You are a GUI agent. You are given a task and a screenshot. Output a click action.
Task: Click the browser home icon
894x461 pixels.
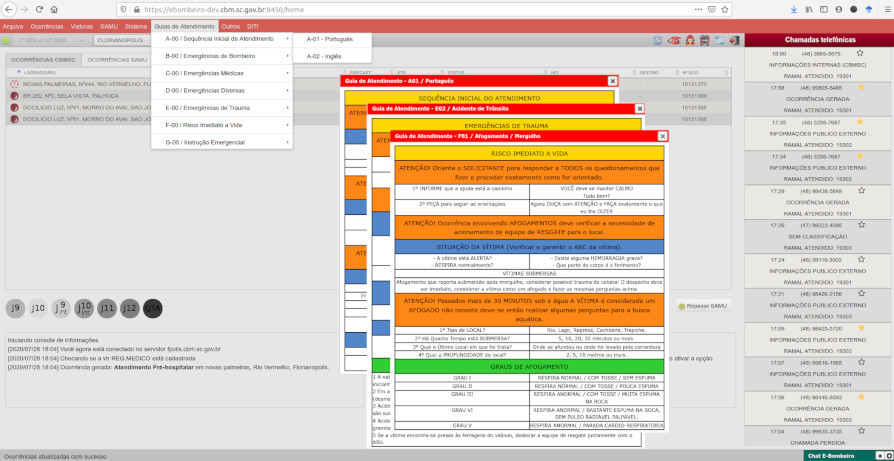click(54, 10)
